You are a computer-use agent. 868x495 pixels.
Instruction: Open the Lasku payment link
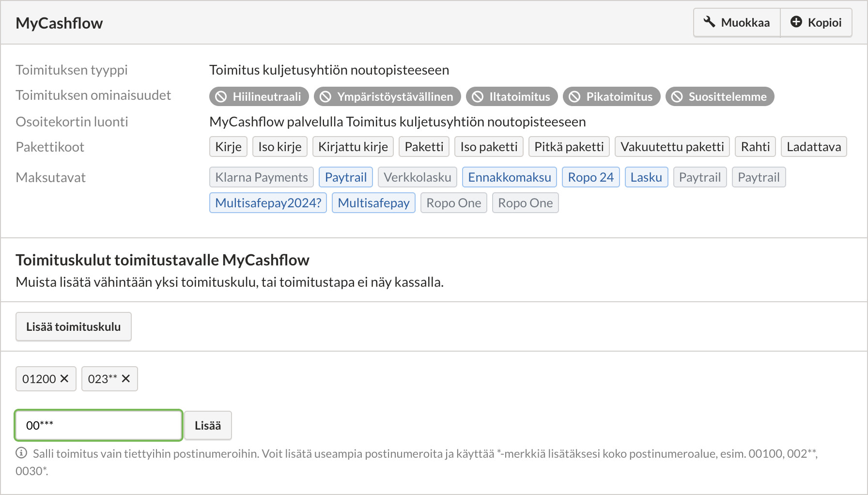click(x=647, y=177)
